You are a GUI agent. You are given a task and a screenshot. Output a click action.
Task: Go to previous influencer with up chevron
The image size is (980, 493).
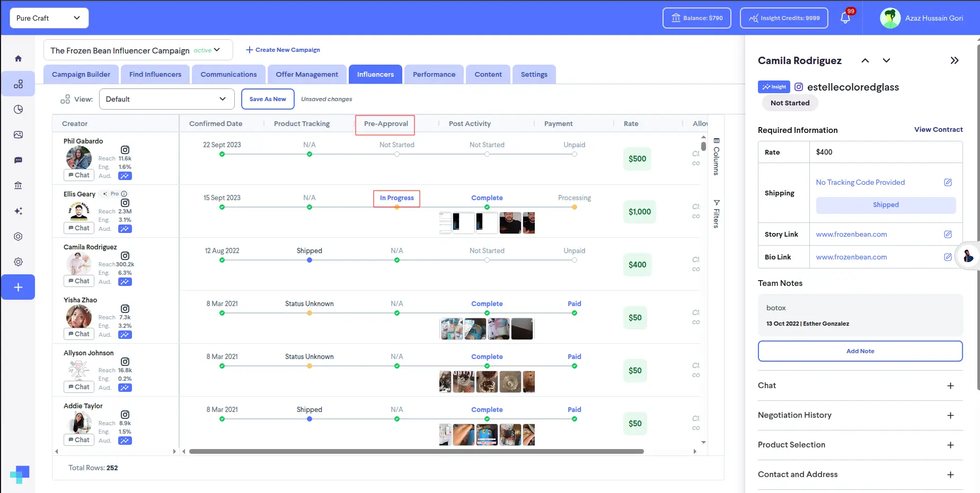tap(865, 60)
